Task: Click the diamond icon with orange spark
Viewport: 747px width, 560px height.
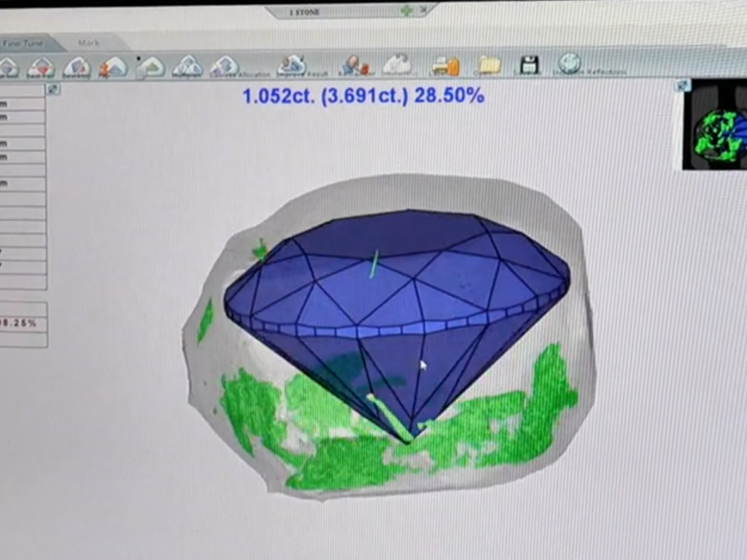Action: (113, 67)
